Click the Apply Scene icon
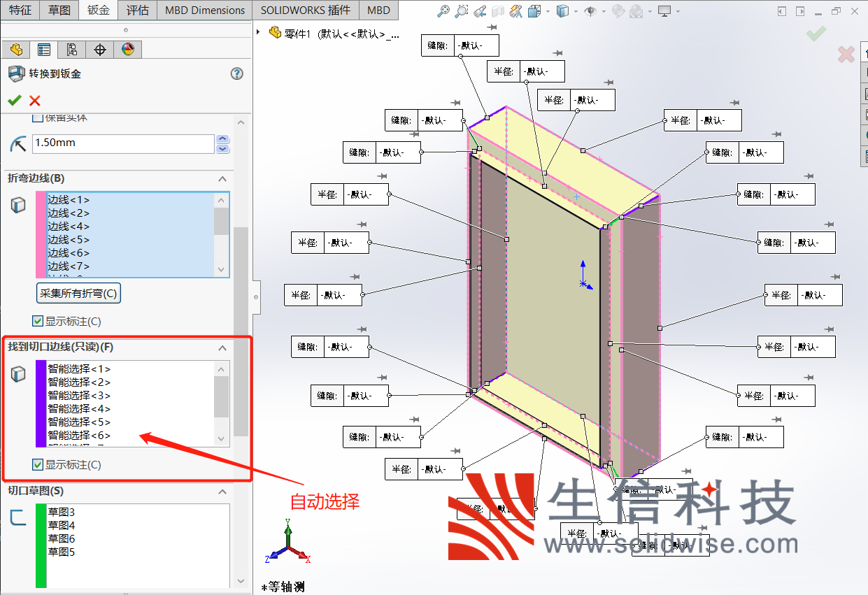868x595 pixels. pos(636,10)
